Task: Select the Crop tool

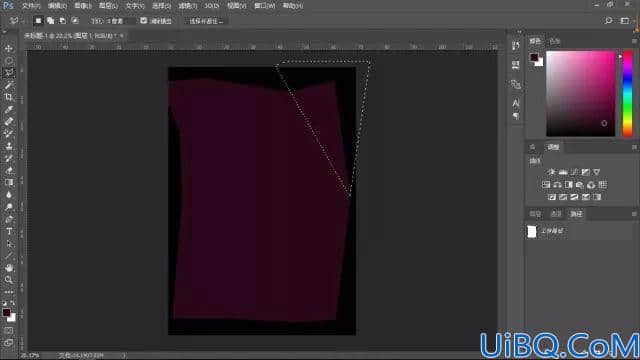Action: pos(9,97)
